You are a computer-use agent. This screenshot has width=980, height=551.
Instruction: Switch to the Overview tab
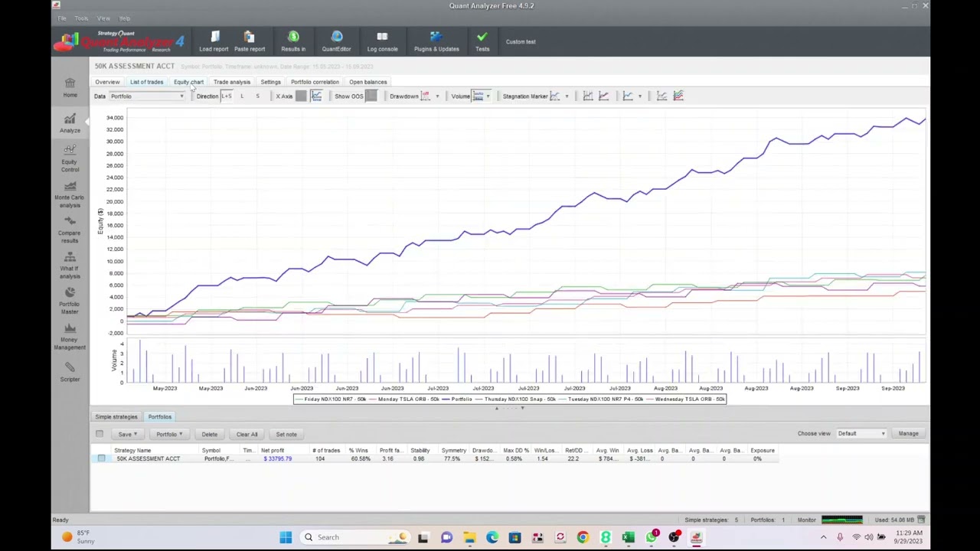(107, 82)
